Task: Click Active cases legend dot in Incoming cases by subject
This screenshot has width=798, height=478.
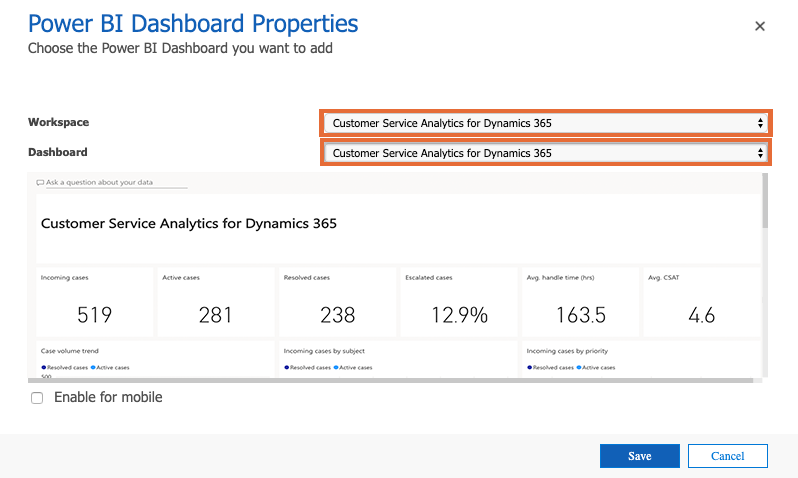Action: pos(336,367)
